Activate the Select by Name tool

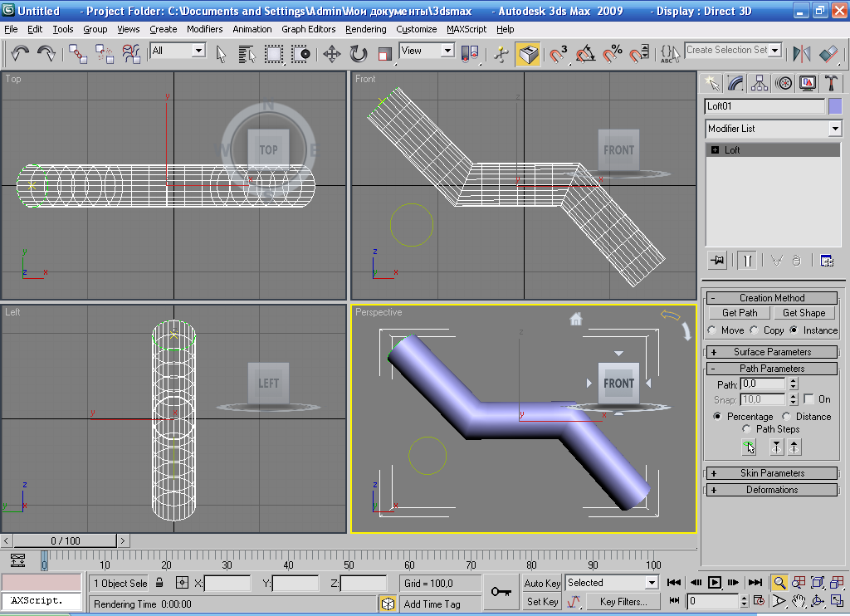point(247,54)
